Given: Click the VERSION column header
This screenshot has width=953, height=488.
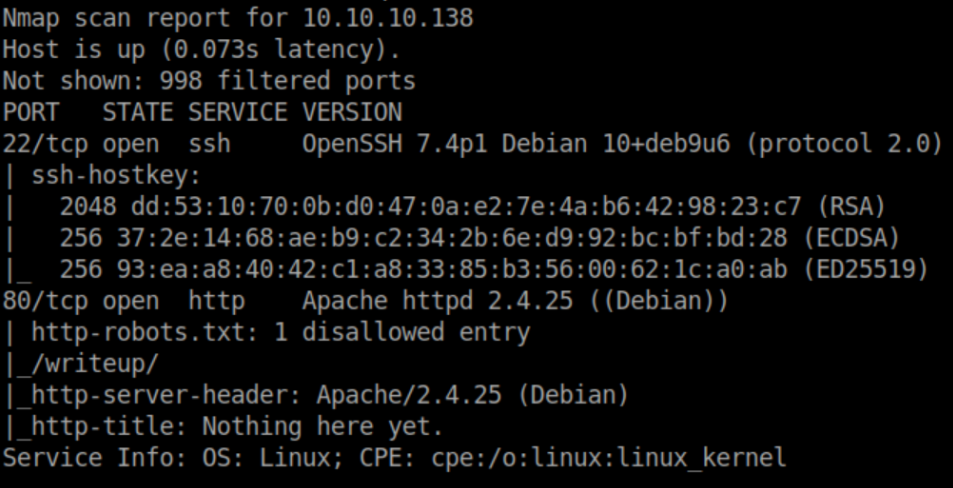Looking at the screenshot, I should (352, 111).
